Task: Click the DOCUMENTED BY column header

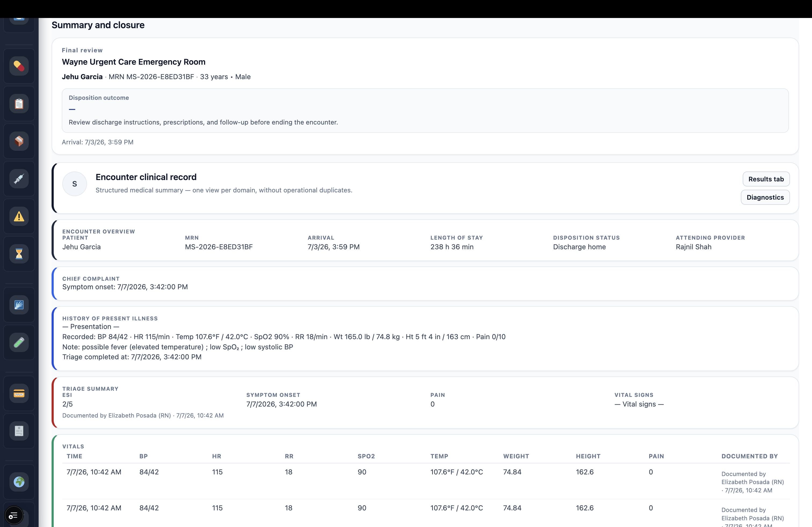Action: (749, 456)
